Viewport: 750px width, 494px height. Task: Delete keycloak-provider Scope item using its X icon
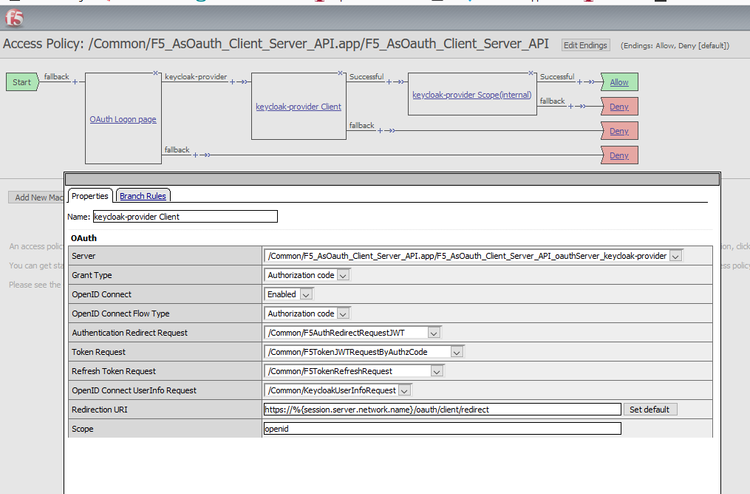pyautogui.click(x=534, y=73)
